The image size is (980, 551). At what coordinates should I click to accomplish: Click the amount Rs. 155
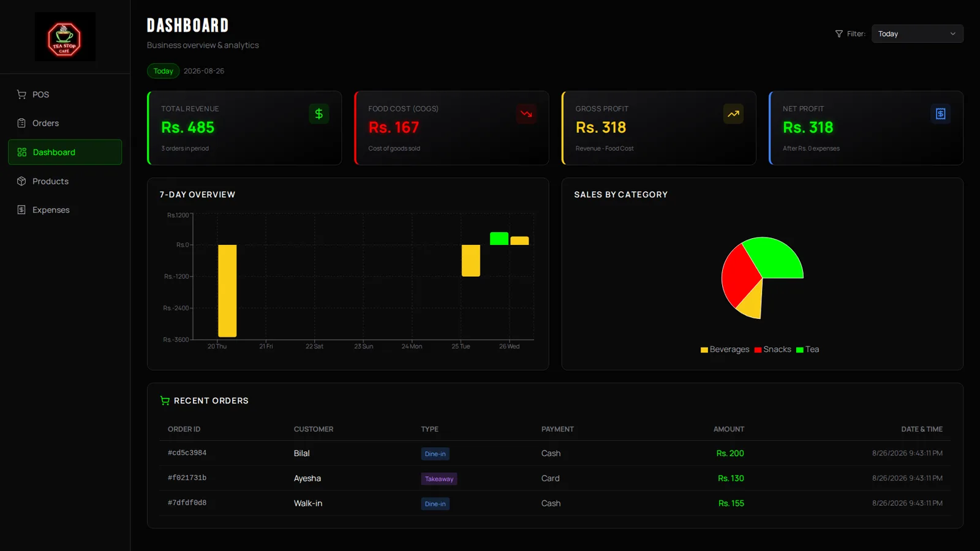click(x=731, y=503)
